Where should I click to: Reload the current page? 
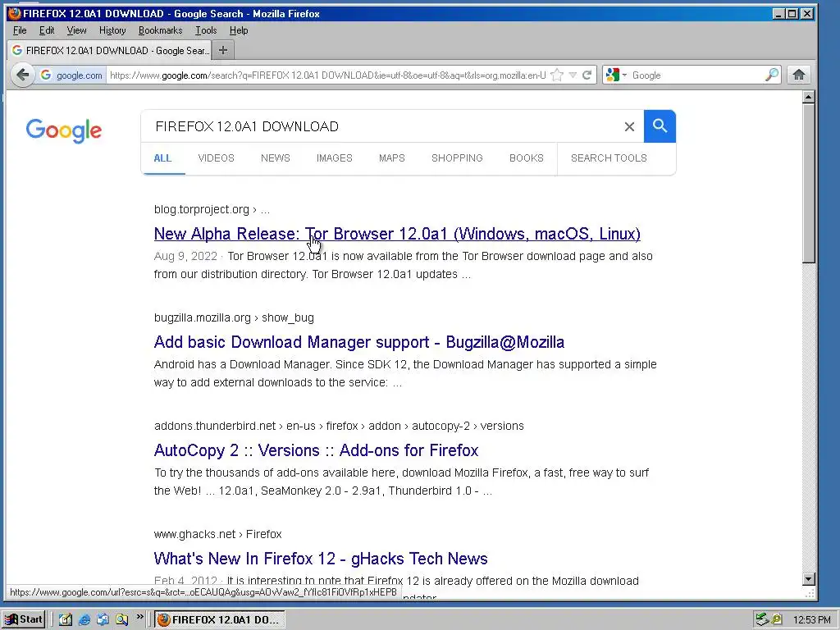pyautogui.click(x=587, y=75)
